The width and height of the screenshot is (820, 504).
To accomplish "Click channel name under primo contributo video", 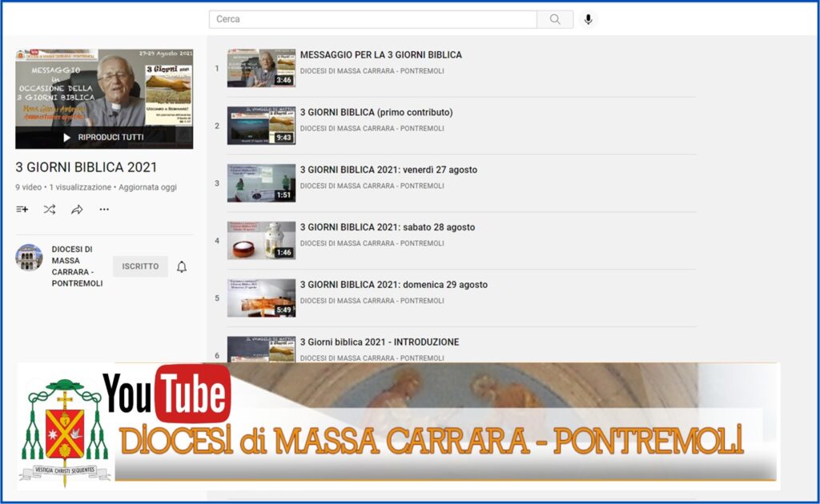I will click(372, 129).
